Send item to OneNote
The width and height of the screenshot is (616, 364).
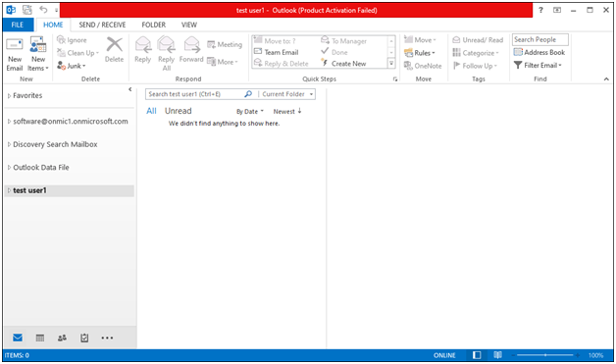(423, 66)
